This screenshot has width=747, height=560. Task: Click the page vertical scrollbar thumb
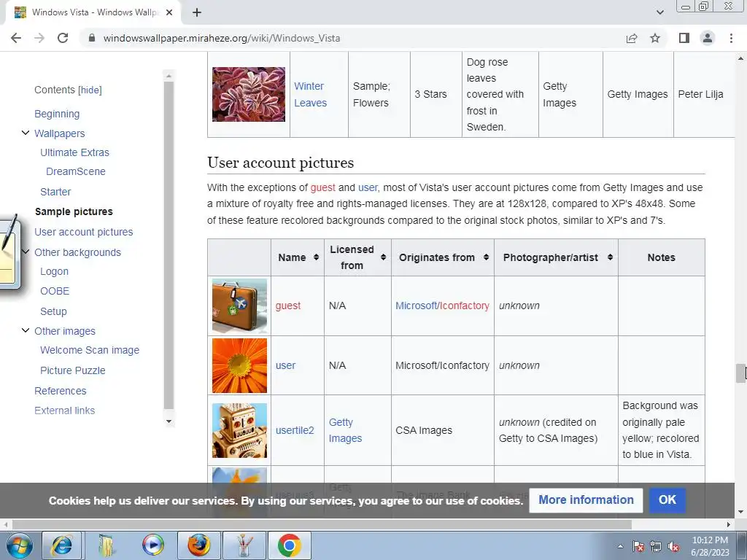[740, 373]
